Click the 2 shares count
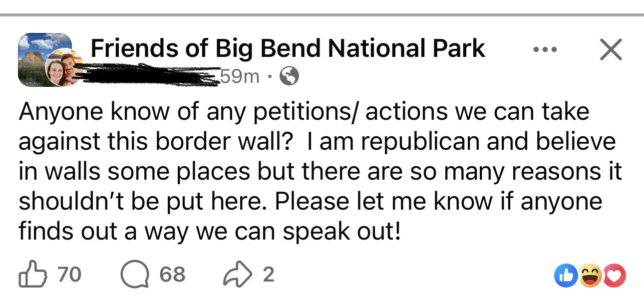Viewport: 644px width, 297px height. pos(268,275)
